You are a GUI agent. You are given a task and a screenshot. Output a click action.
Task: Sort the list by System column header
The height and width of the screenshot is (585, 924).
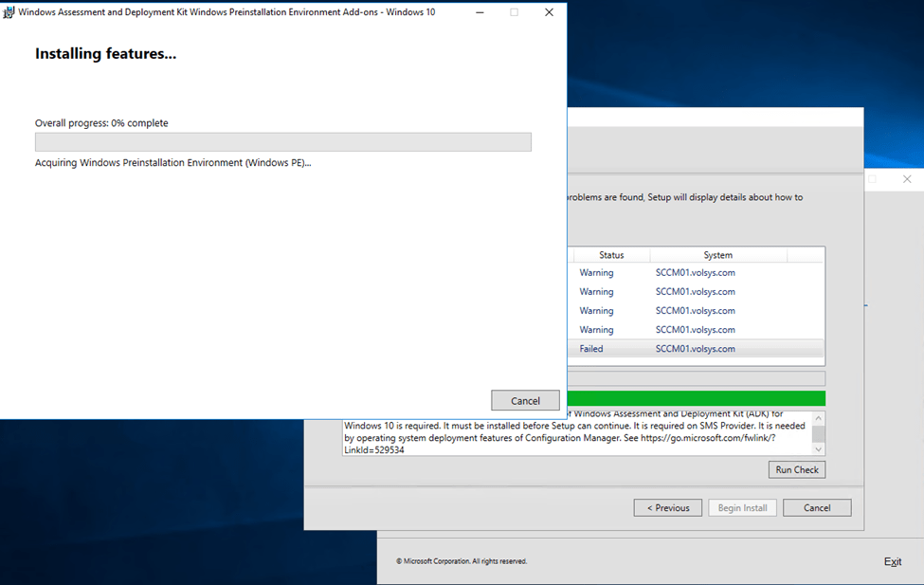[717, 255]
